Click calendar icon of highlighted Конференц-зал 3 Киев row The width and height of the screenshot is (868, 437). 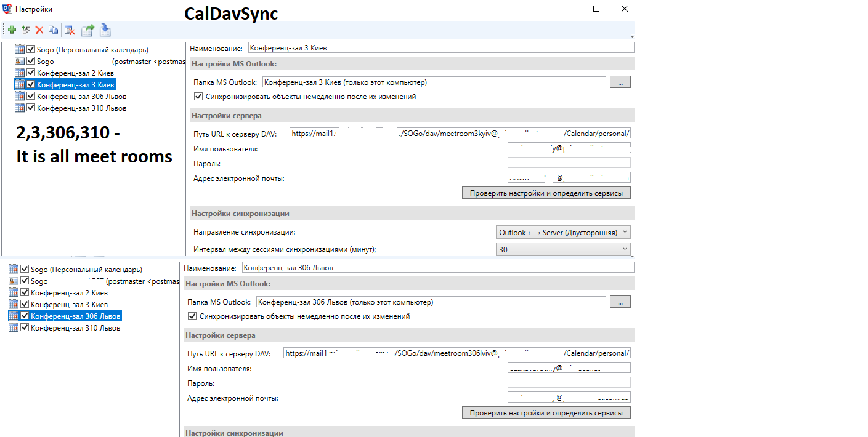[x=20, y=84]
